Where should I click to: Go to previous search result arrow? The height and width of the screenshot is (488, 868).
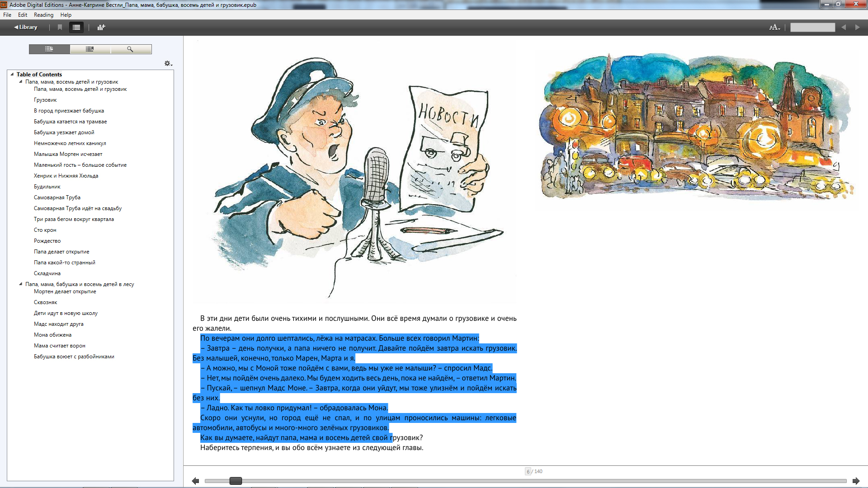844,28
